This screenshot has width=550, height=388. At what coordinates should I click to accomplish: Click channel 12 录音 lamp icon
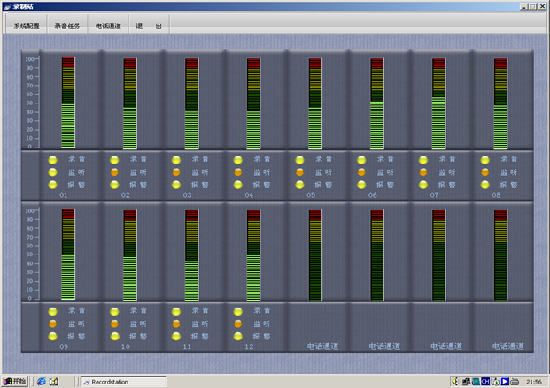(x=238, y=312)
